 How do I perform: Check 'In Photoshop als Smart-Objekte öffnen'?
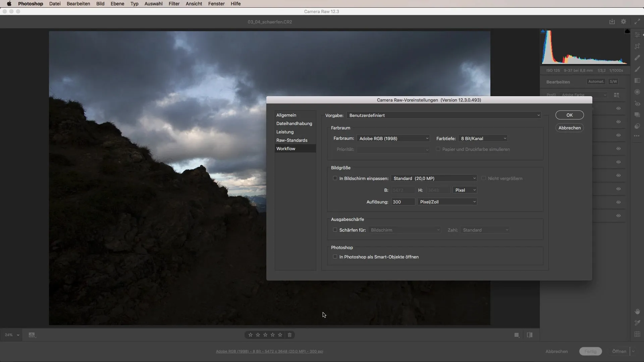335,257
